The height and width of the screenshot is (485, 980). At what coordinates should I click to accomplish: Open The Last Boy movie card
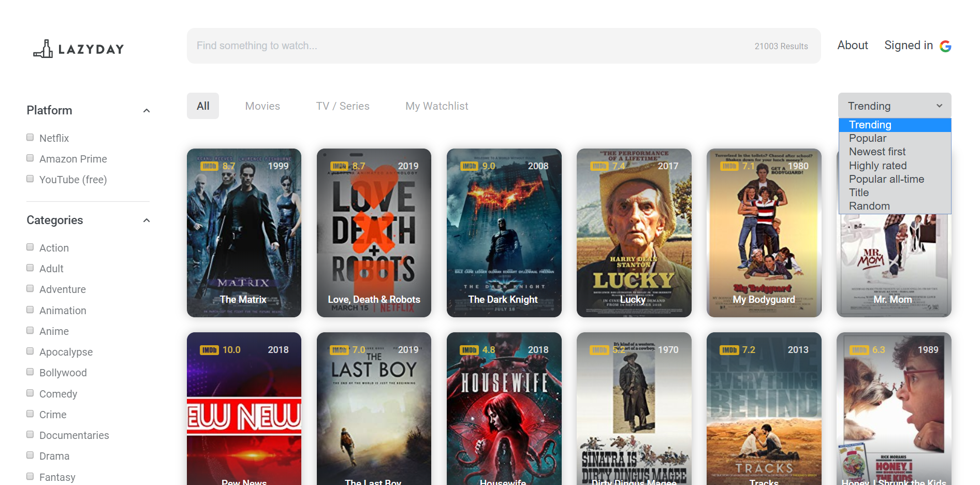point(374,409)
